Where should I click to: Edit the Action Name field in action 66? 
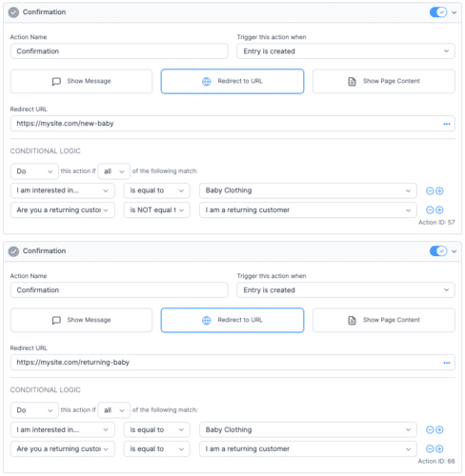[119, 290]
